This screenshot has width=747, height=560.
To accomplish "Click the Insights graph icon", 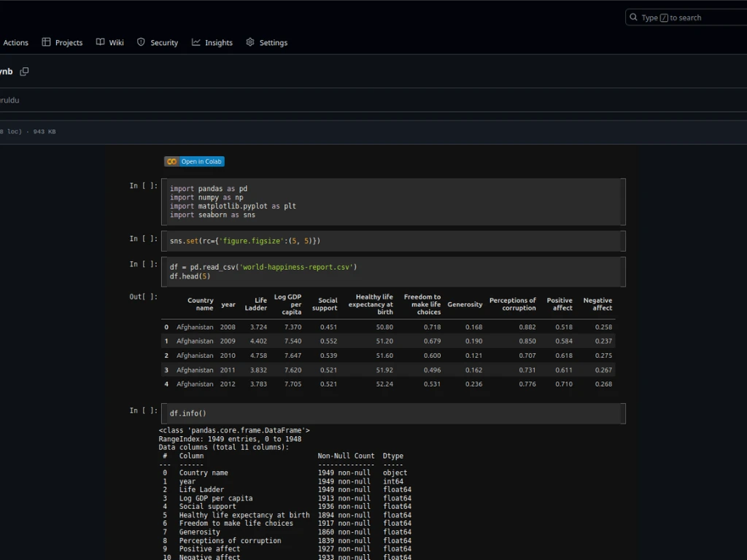I will tap(196, 42).
